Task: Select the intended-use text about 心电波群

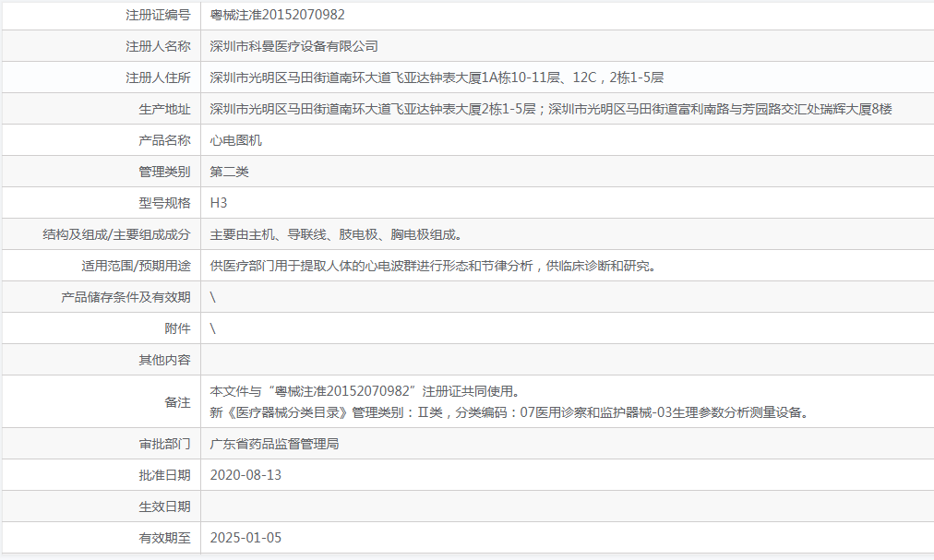Action: tap(433, 266)
